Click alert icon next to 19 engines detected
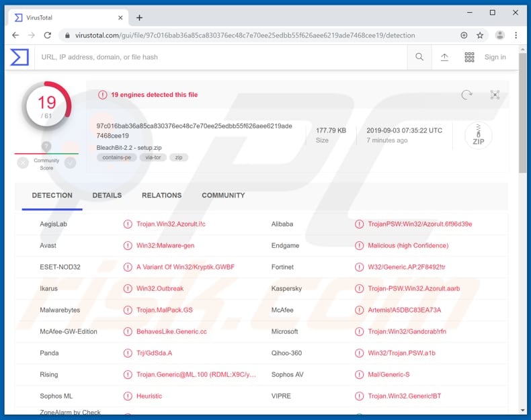The height and width of the screenshot is (420, 531). (x=103, y=95)
